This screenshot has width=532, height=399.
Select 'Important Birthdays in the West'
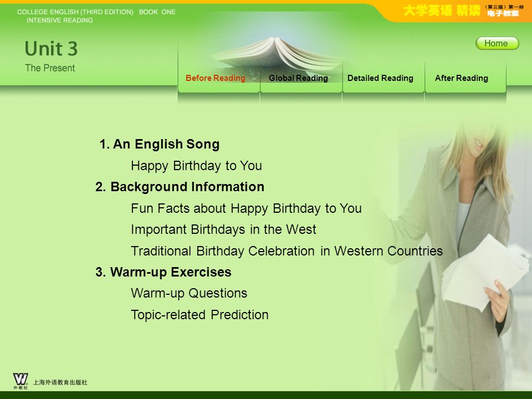click(223, 229)
